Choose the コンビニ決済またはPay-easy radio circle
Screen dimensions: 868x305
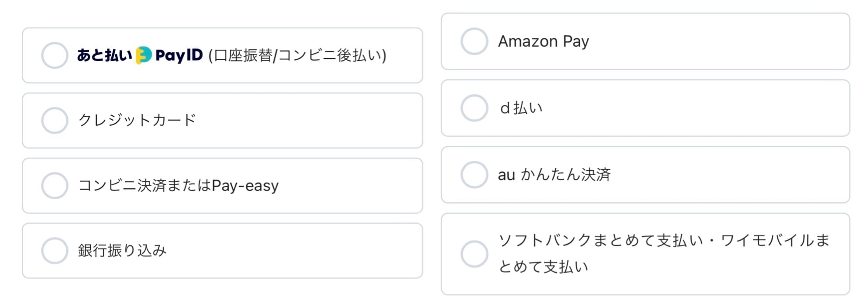click(55, 185)
